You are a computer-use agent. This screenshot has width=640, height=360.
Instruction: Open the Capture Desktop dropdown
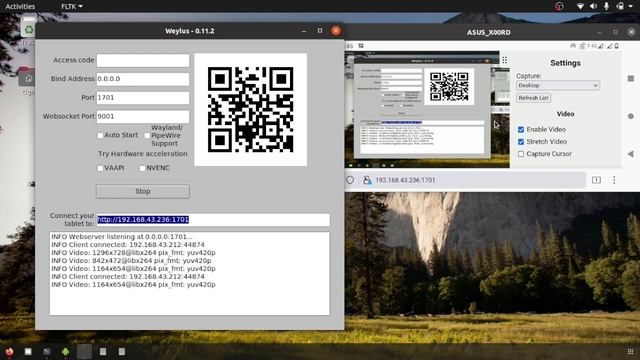pyautogui.click(x=558, y=85)
